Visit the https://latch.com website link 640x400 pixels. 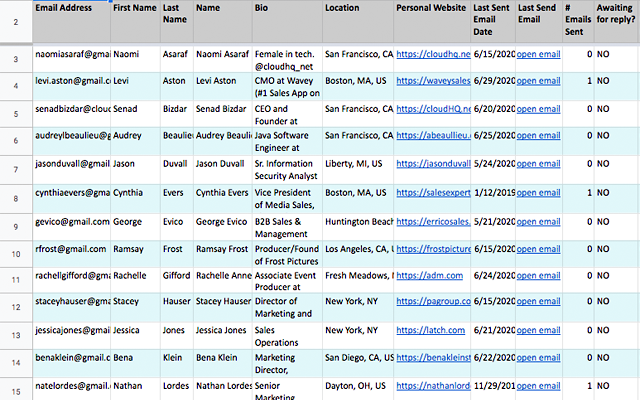[431, 330]
